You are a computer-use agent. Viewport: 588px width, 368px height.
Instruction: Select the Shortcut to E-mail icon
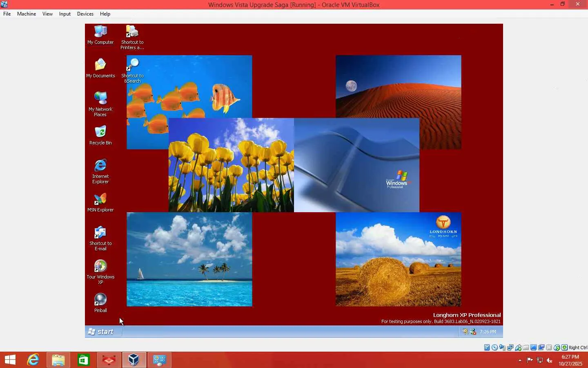pos(100,238)
